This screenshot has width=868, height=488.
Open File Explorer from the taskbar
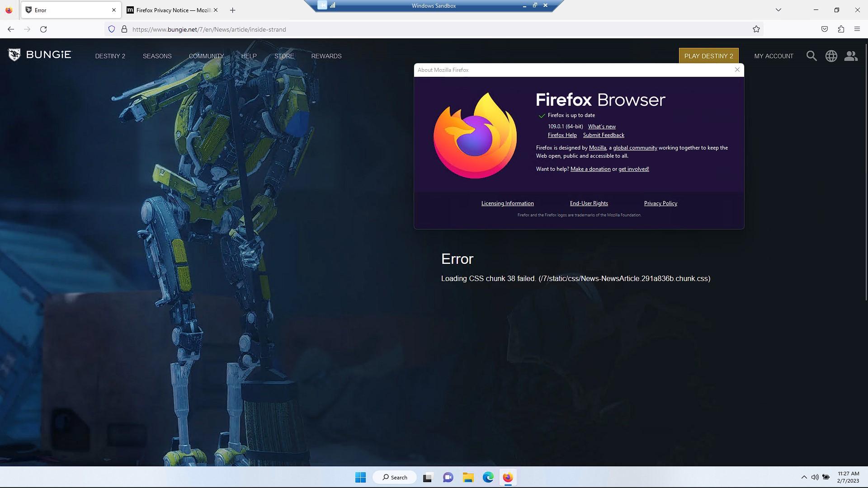point(467,477)
